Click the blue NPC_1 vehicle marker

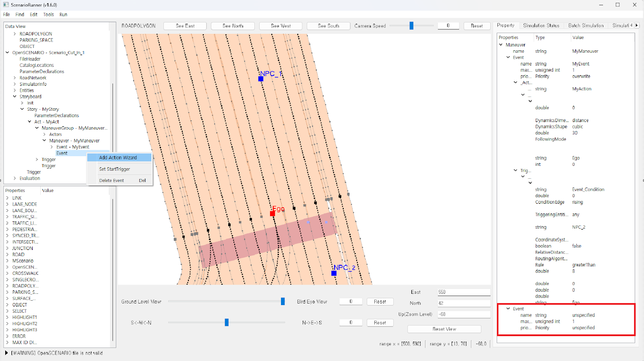pos(261,79)
